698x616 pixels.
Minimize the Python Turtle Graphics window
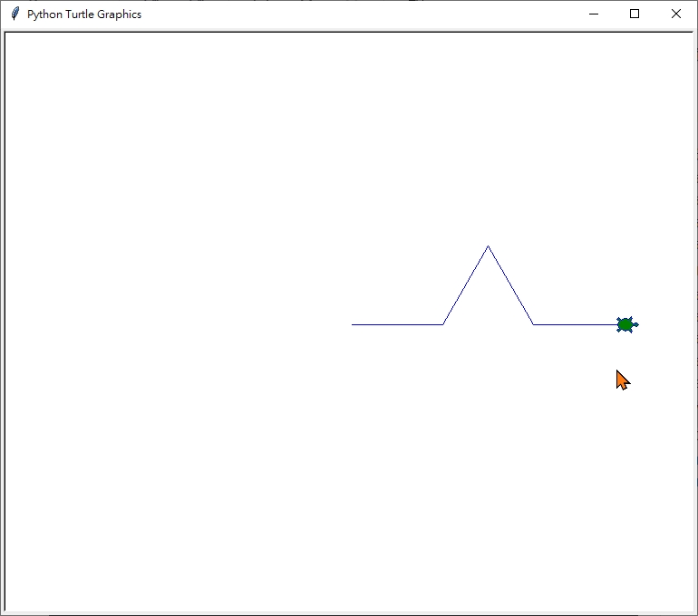click(x=594, y=14)
